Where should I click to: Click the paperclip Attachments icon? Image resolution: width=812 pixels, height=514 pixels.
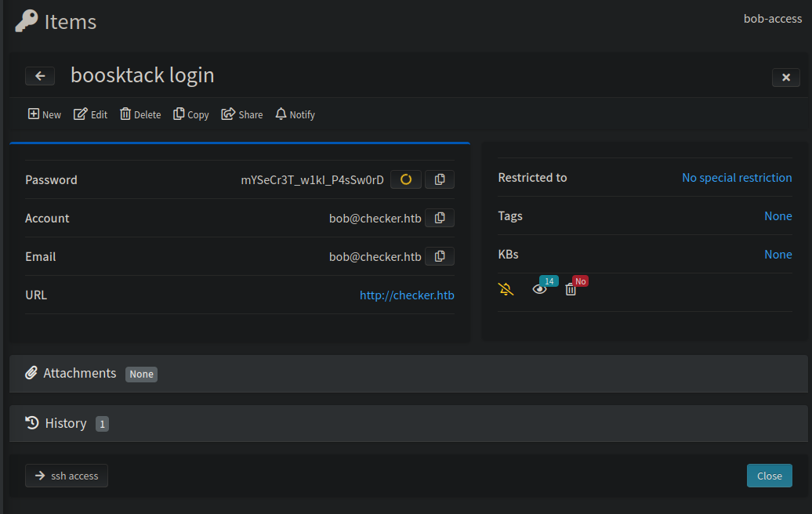coord(31,373)
